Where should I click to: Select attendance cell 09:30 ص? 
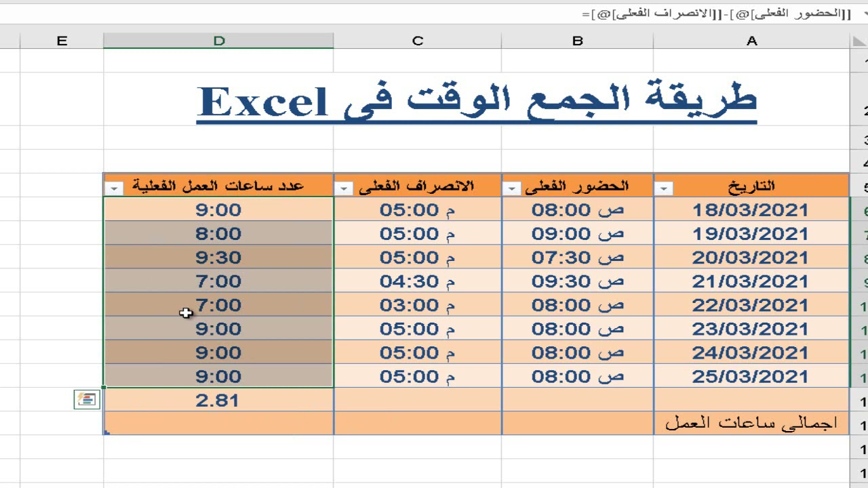click(x=578, y=281)
